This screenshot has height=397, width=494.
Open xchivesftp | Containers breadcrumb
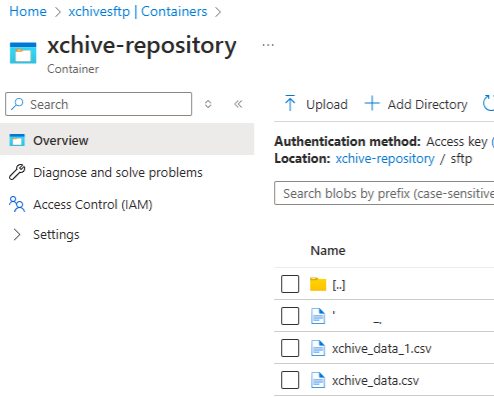pos(138,11)
